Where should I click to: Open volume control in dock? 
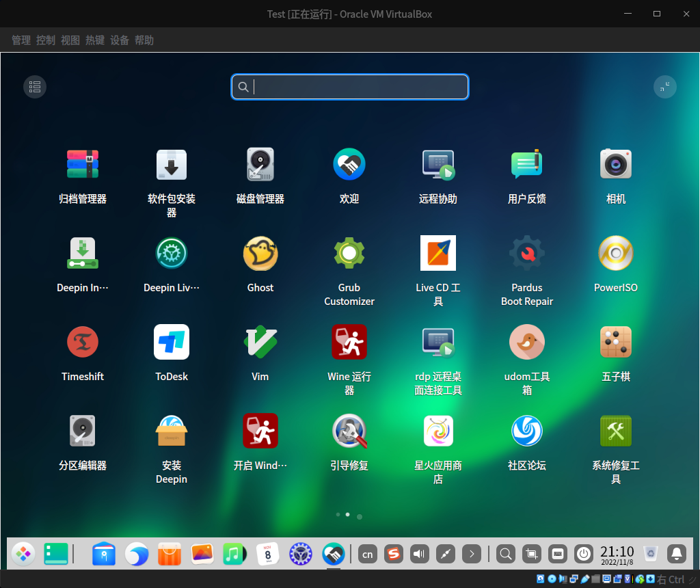click(x=420, y=554)
